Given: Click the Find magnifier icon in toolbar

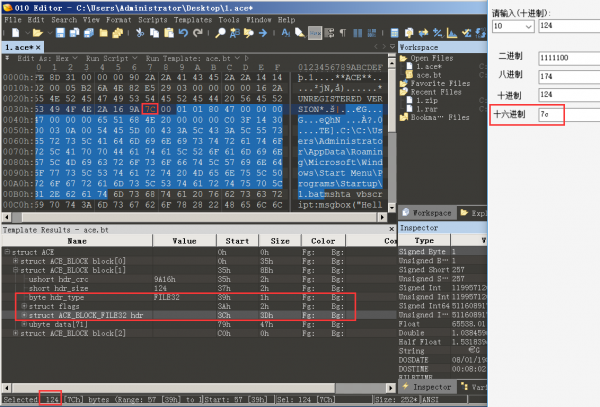Looking at the screenshot, I should coord(218,33).
